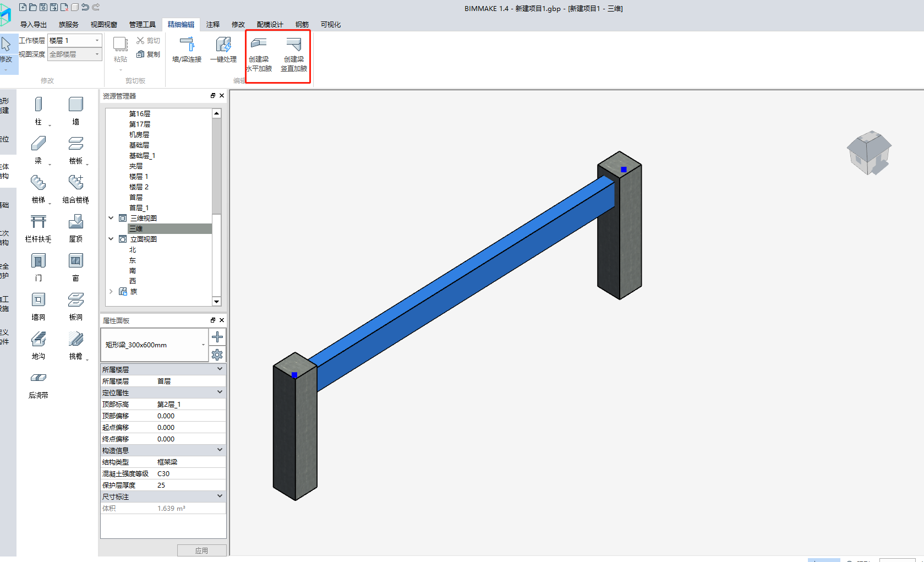Open the 导入导出 ribbon tab
Viewport: 924px width, 562px height.
point(34,24)
